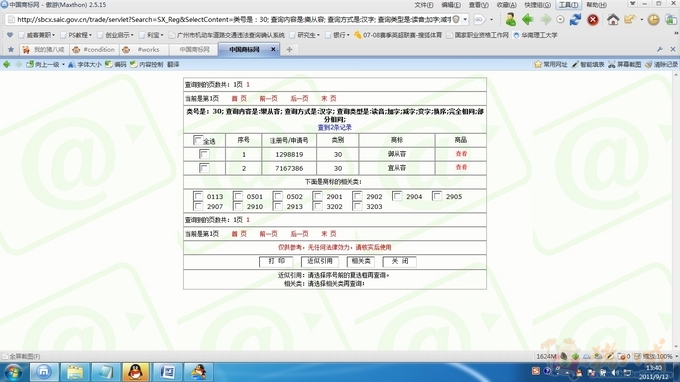
Task: Click the 近似引用 button
Action: pos(320,261)
